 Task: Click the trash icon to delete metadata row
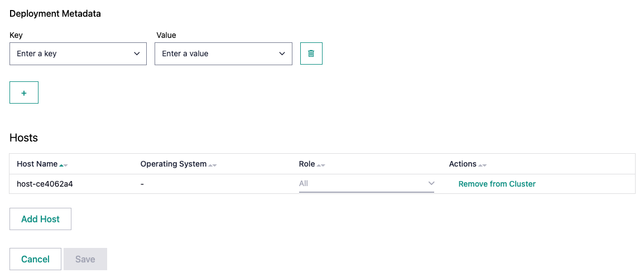coord(311,53)
